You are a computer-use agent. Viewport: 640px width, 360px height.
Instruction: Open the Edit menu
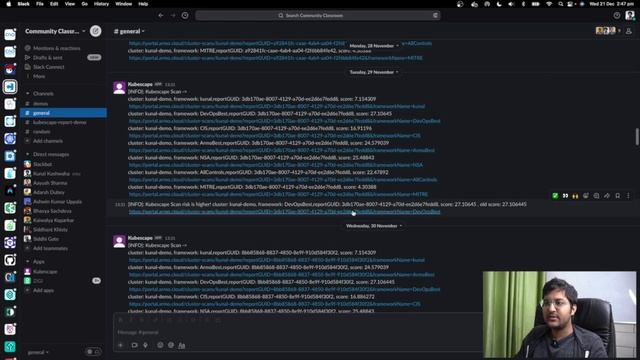point(54,4)
